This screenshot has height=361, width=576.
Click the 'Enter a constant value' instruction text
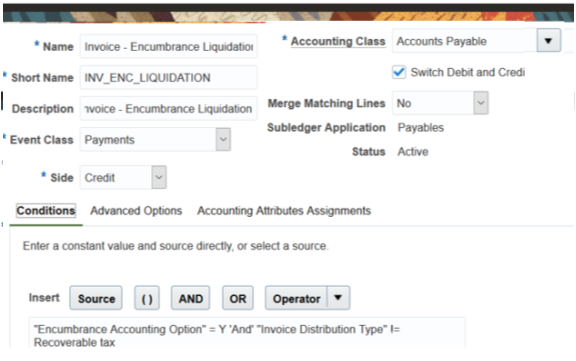pyautogui.click(x=176, y=246)
